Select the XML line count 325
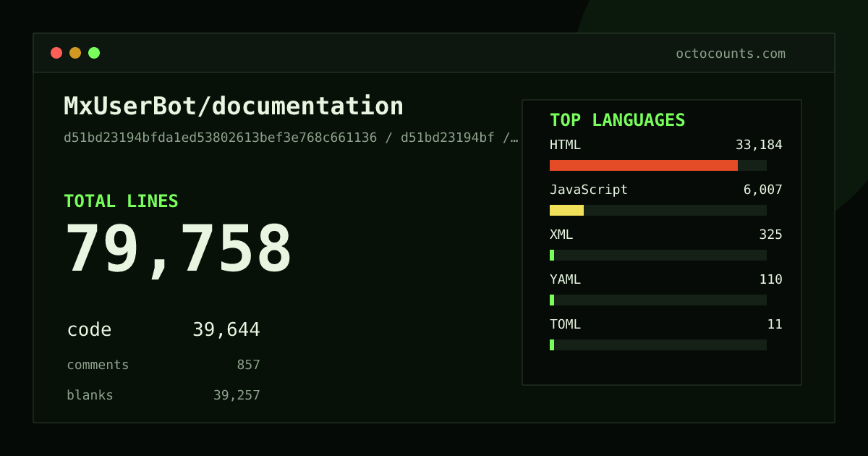Screen dimensions: 868x456 (x=770, y=235)
